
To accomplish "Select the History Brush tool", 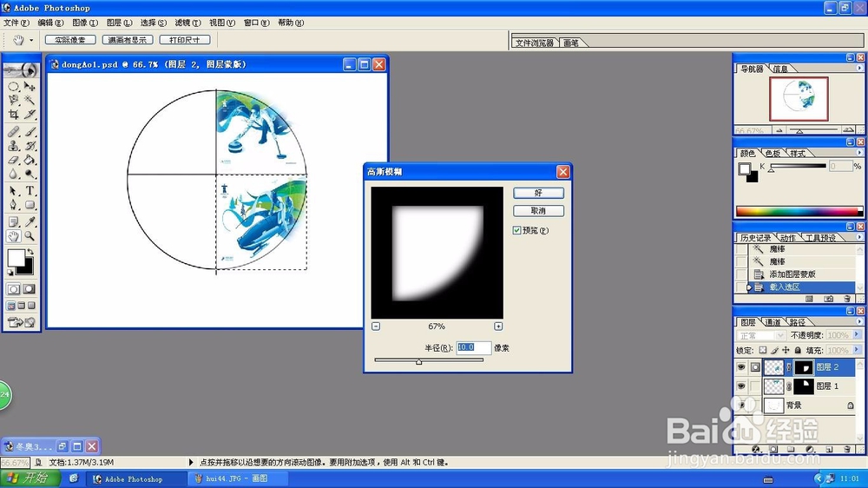I will [x=30, y=146].
